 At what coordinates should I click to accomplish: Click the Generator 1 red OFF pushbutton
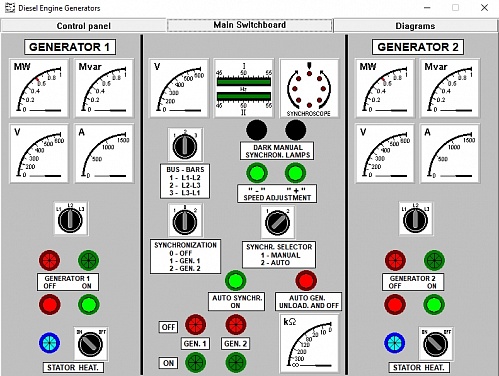point(50,304)
